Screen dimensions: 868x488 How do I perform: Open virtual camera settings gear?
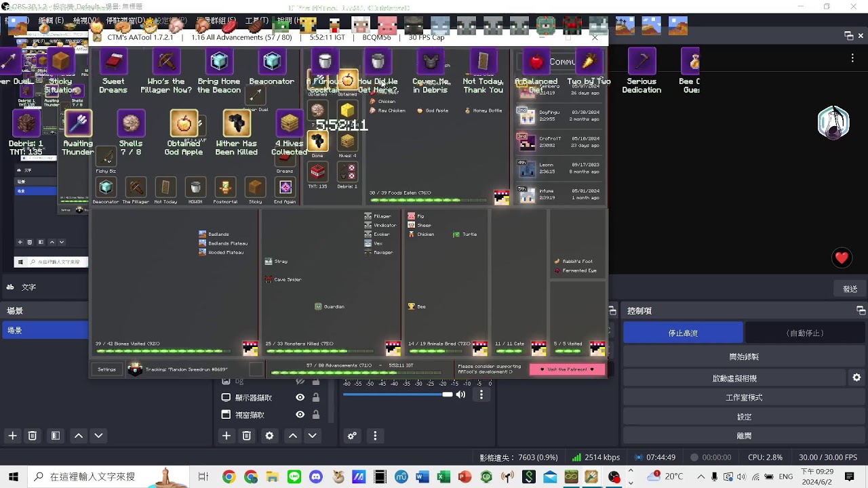click(856, 378)
